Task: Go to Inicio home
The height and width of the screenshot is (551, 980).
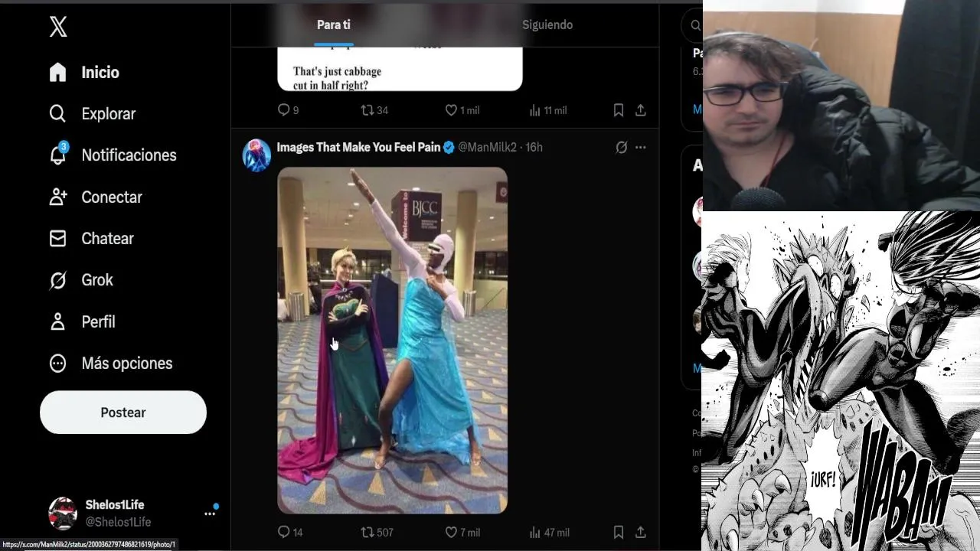Action: [84, 72]
